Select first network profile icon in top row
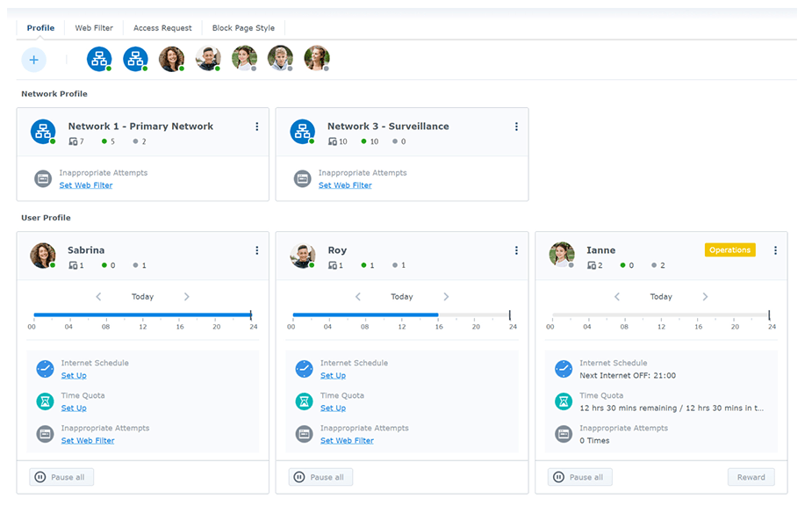The image size is (812, 513). [99, 59]
